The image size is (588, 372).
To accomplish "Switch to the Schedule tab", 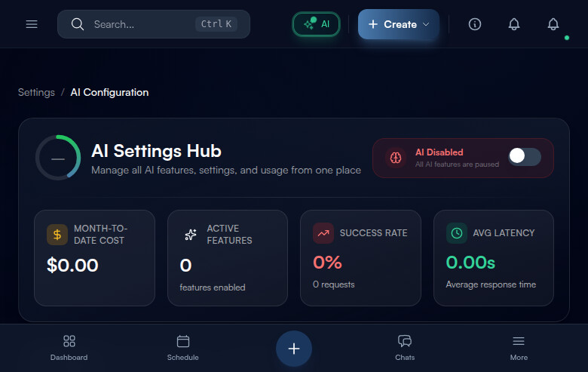I will [183, 347].
